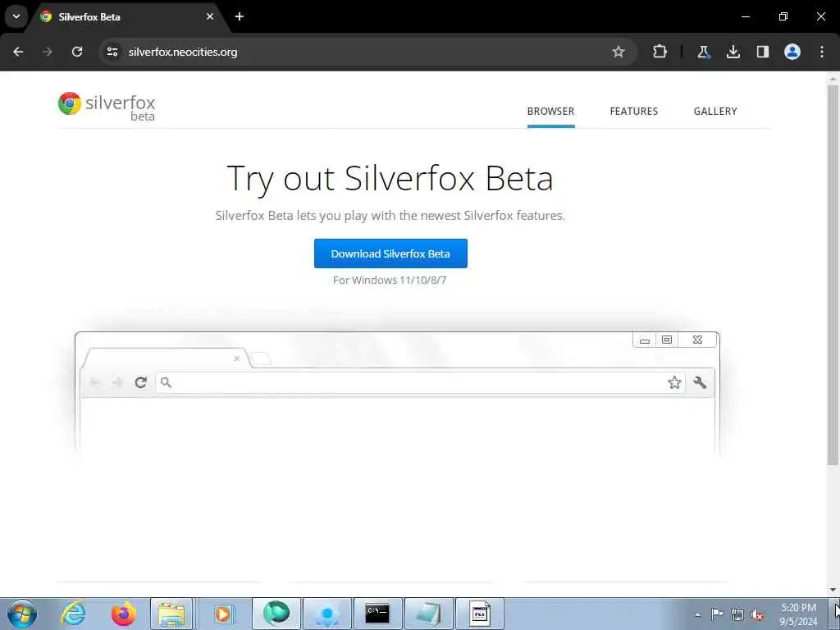Click the address bar URL field
840x630 pixels.
[x=367, y=52]
